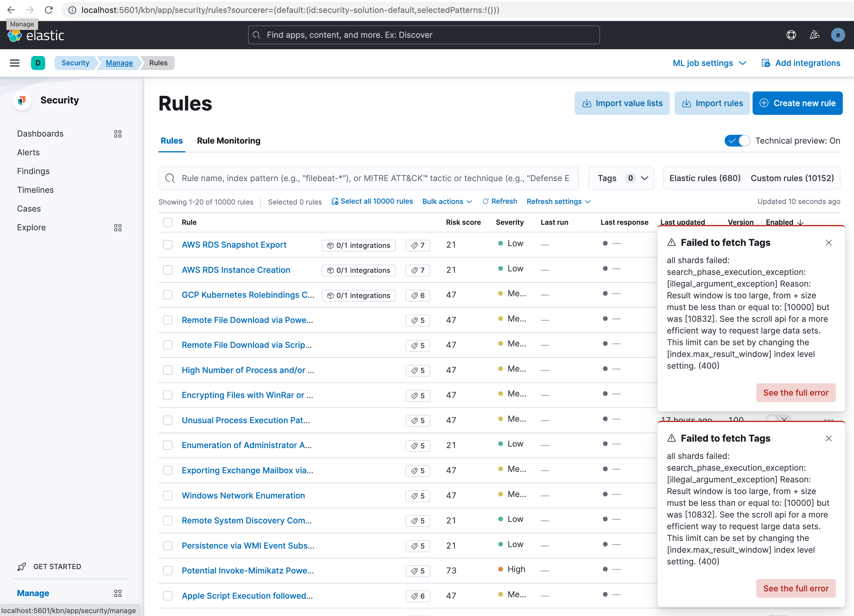Select all rules via the header checkbox
Image resolution: width=854 pixels, height=616 pixels.
167,222
